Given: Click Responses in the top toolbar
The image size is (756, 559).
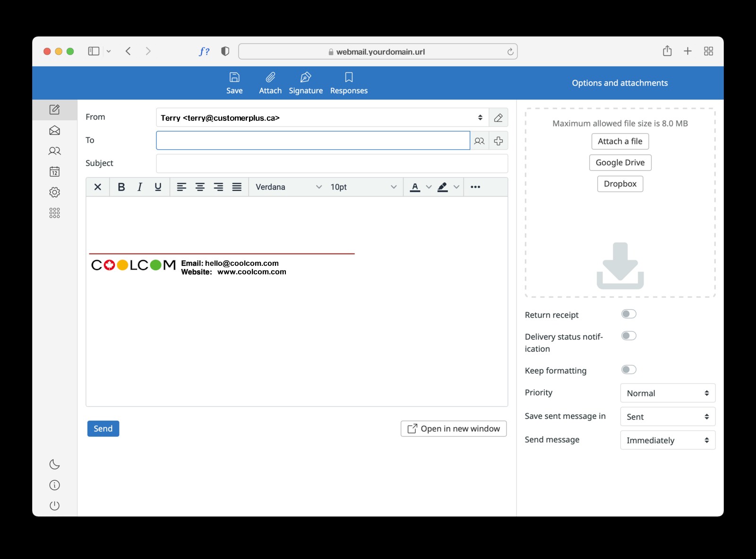Looking at the screenshot, I should coord(349,83).
